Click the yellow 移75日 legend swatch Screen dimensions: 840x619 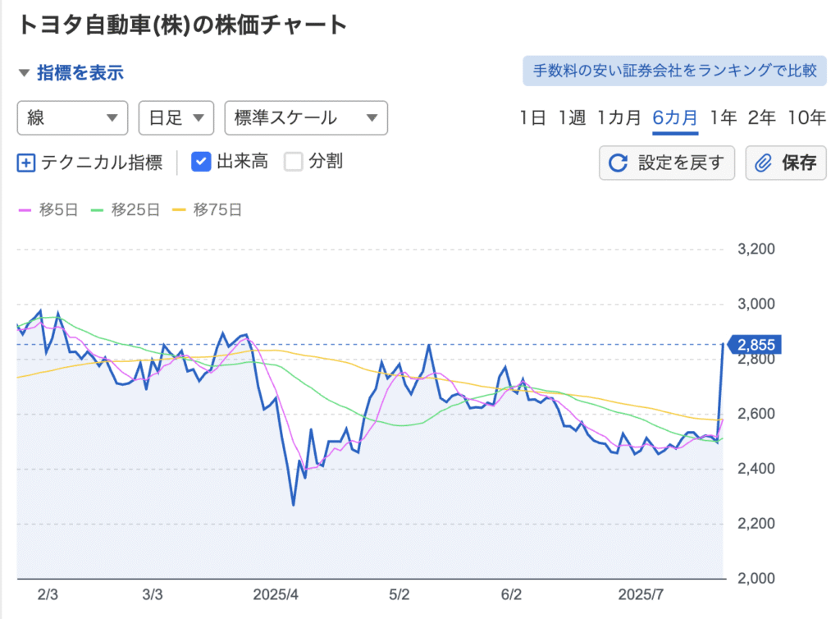(x=179, y=210)
